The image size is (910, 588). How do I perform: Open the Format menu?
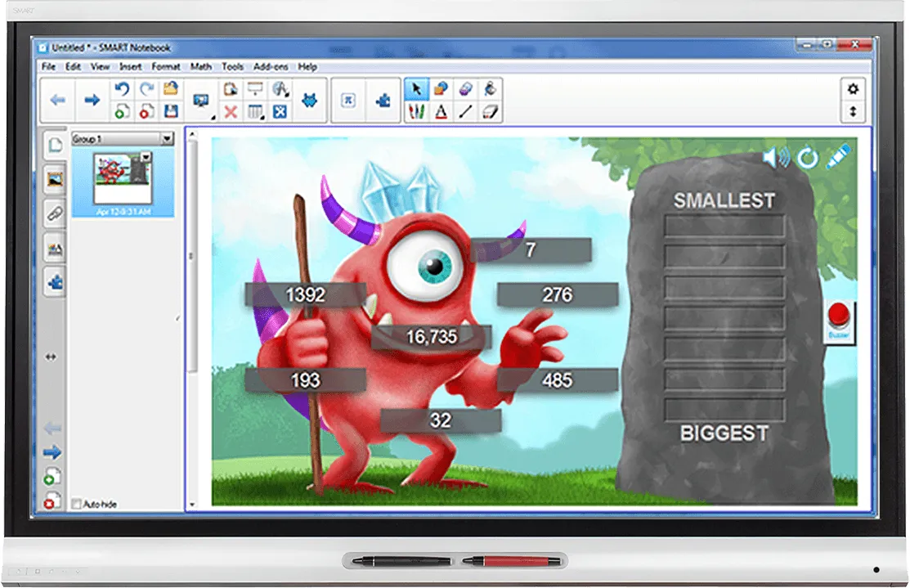coord(166,67)
